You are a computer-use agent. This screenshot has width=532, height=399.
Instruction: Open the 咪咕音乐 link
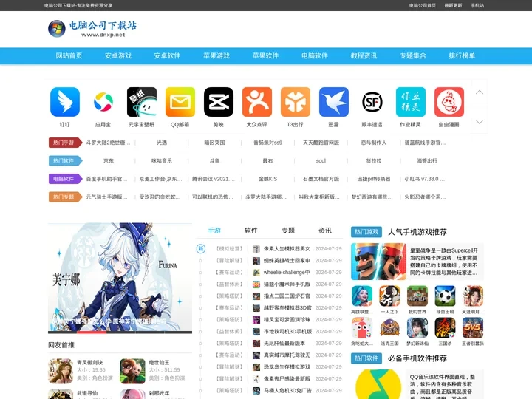[x=162, y=161]
